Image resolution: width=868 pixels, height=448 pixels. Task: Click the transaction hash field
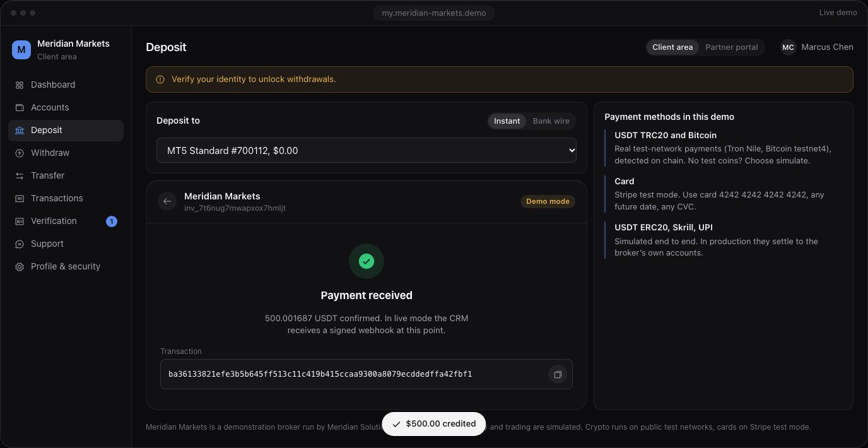tap(367, 374)
